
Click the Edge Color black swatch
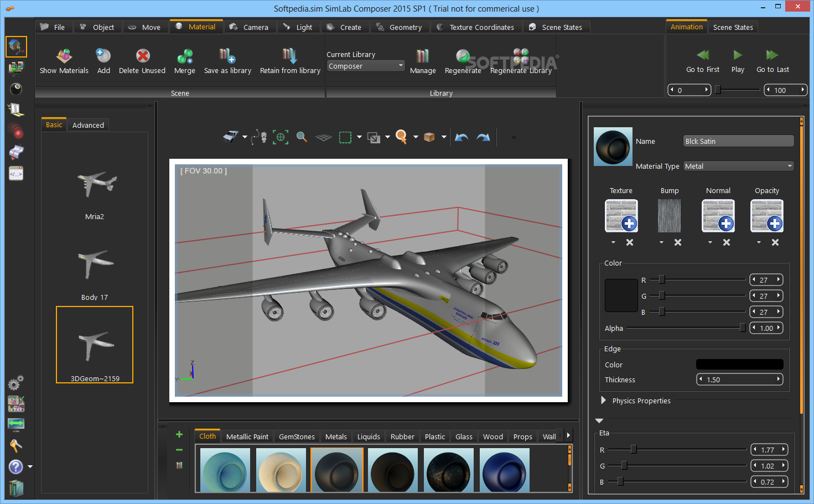coord(739,364)
